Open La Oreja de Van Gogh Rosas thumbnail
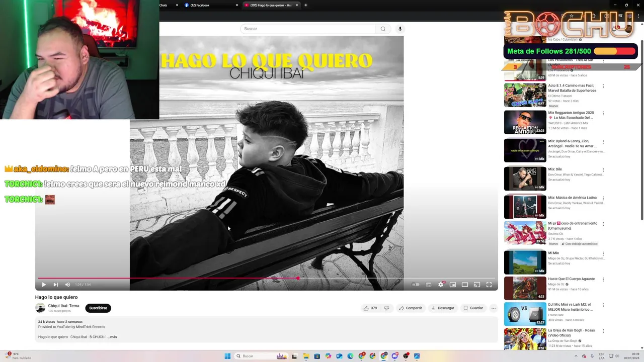644x362 pixels. (x=525, y=339)
